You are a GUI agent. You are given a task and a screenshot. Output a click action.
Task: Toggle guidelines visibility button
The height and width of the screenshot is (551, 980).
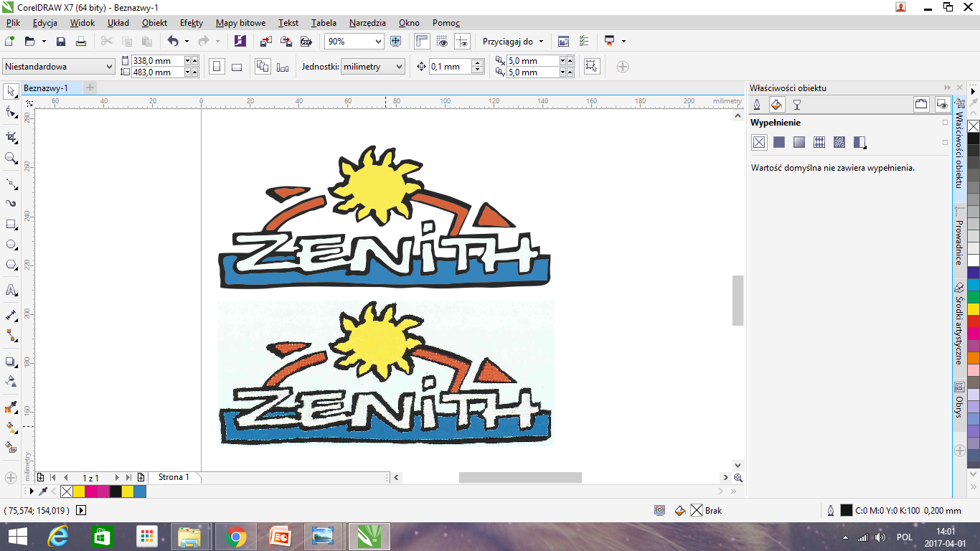pos(462,42)
